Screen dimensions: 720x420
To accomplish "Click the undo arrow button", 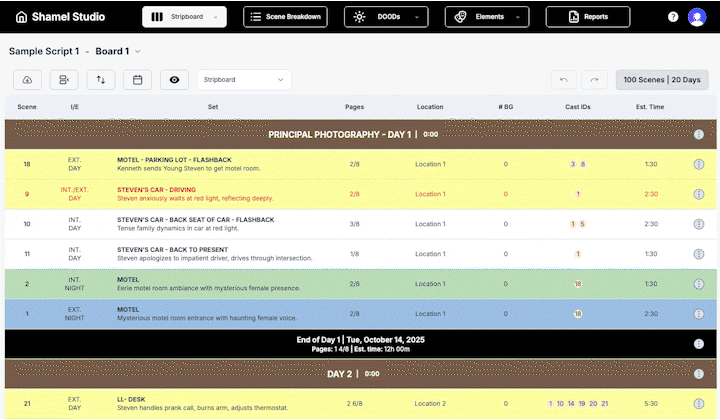I will 565,80.
